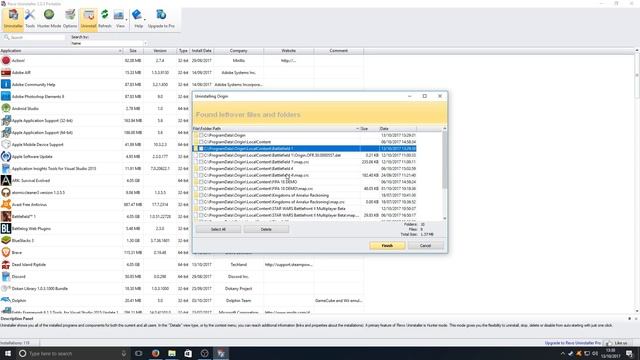This screenshot has width=640, height=360.
Task: Open Firefox from the taskbar
Action: tap(156, 353)
